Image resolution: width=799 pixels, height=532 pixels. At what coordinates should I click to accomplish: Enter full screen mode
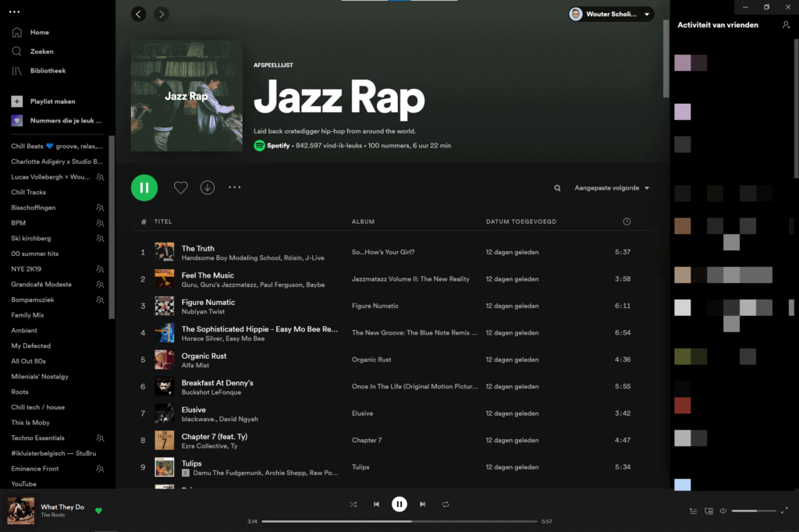[x=784, y=511]
